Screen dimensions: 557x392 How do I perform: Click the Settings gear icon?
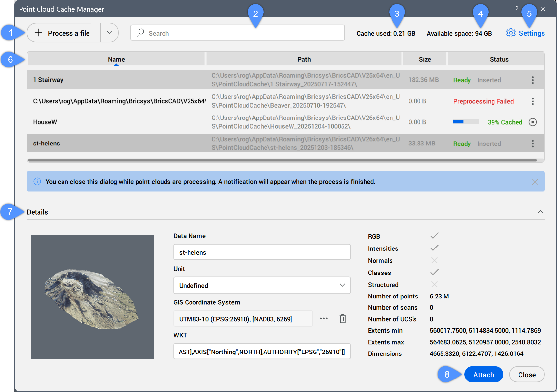pos(511,33)
